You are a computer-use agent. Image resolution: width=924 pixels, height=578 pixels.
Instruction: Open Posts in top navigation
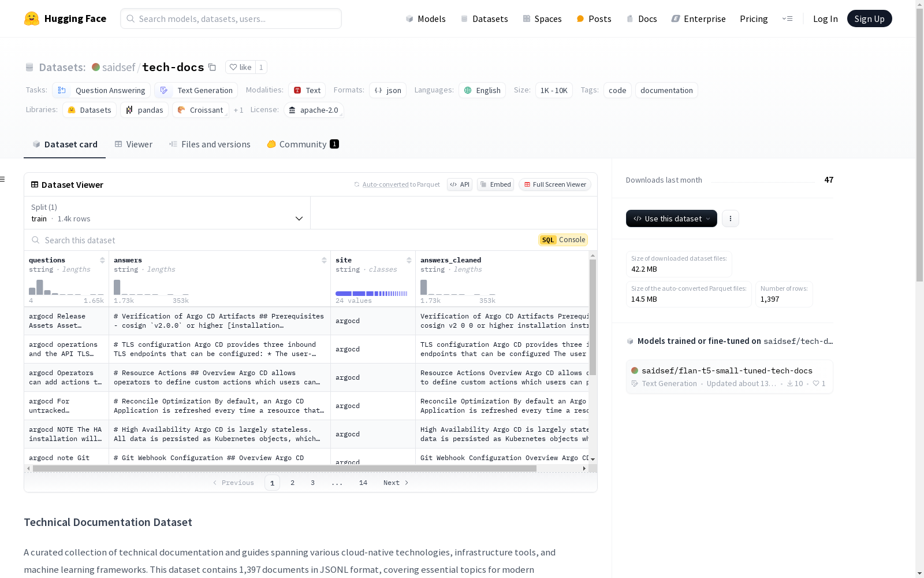click(594, 18)
